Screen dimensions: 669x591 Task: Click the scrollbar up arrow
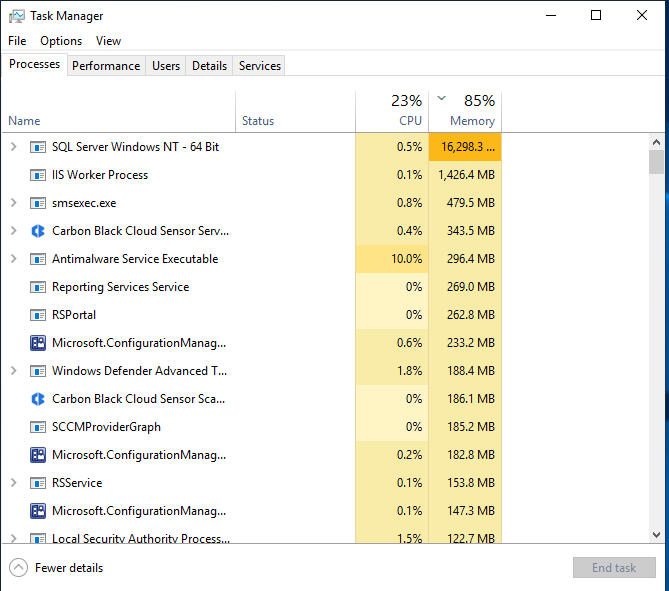click(x=656, y=142)
